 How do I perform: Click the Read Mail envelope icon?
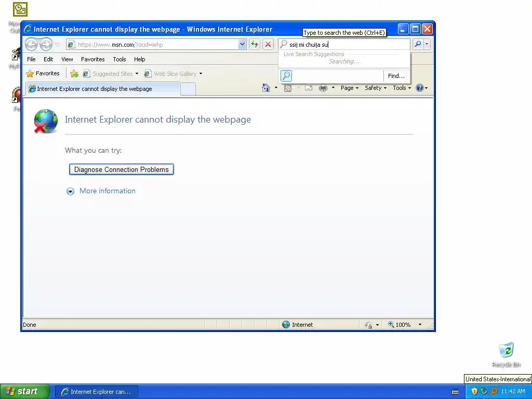(309, 88)
